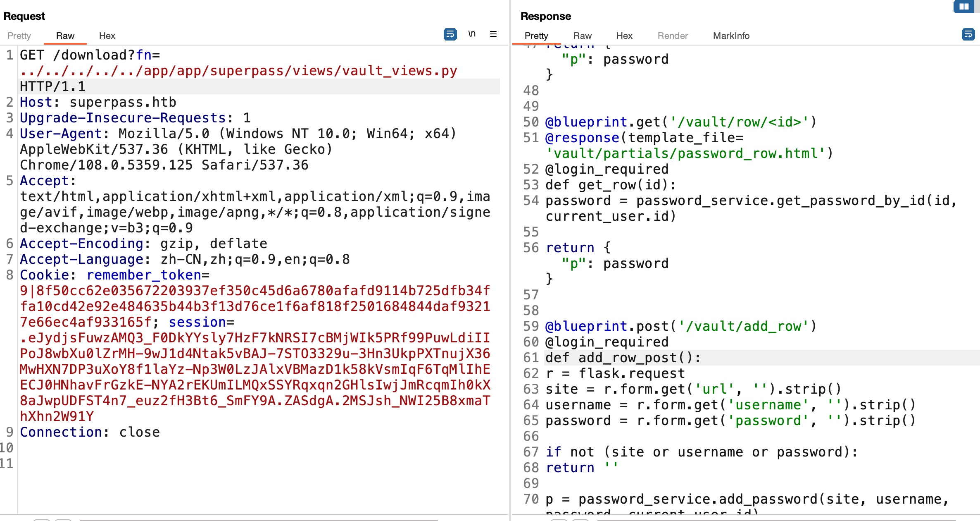Click the highlighted def add_row_post() line
980x521 pixels.
623,358
